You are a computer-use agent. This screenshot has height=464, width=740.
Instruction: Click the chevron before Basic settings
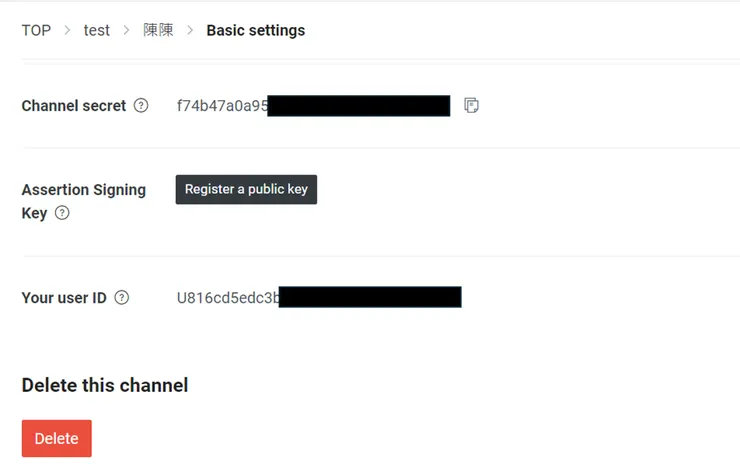click(189, 30)
